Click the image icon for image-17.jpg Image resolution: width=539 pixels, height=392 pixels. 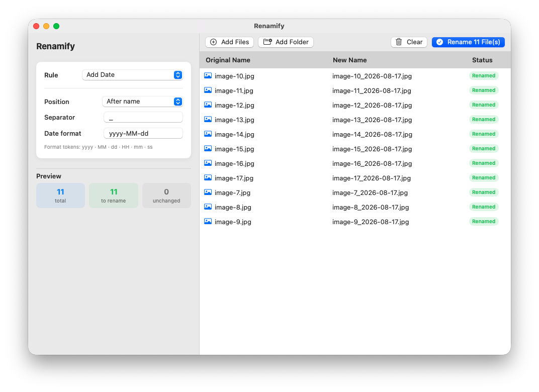[208, 177]
